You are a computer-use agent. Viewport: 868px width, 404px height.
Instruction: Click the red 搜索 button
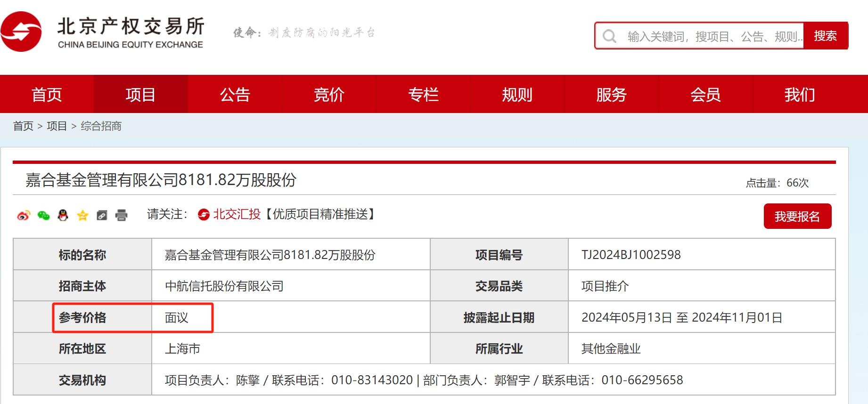coord(826,36)
